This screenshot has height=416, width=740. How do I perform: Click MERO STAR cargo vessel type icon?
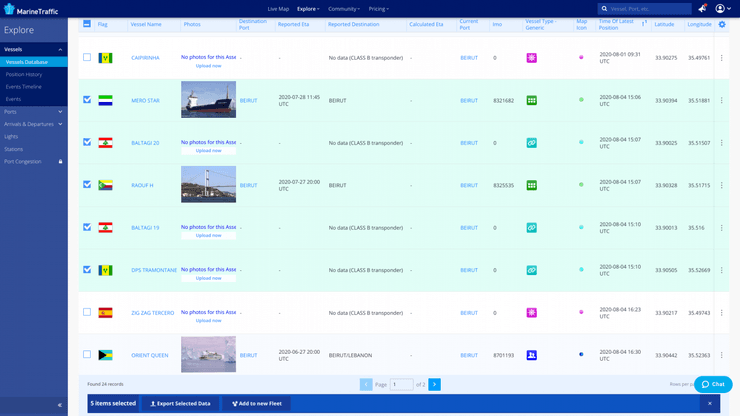tap(531, 100)
